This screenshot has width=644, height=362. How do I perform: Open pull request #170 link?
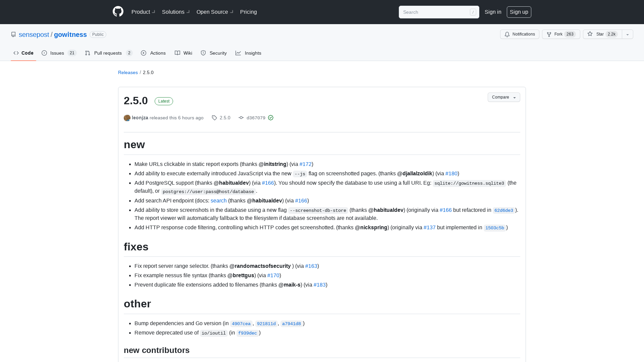click(x=273, y=275)
